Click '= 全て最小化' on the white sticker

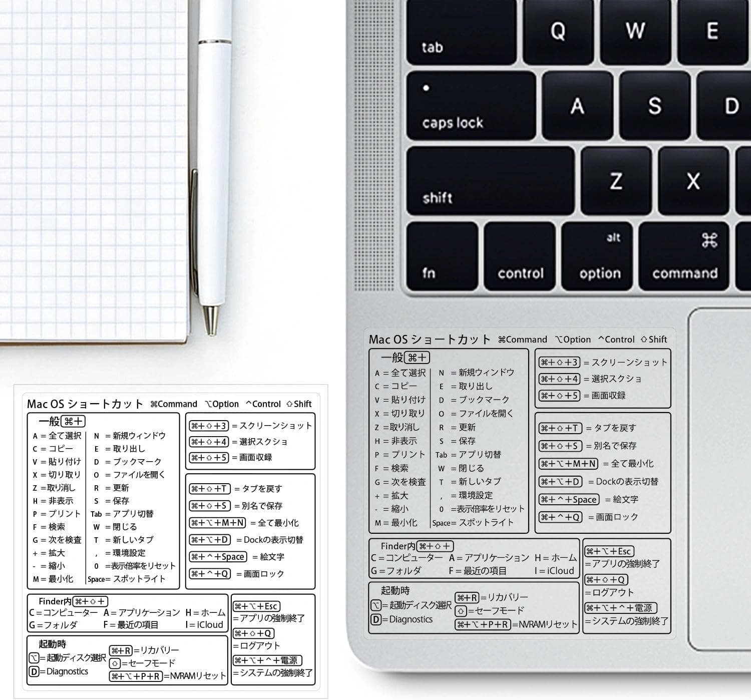tap(274, 523)
